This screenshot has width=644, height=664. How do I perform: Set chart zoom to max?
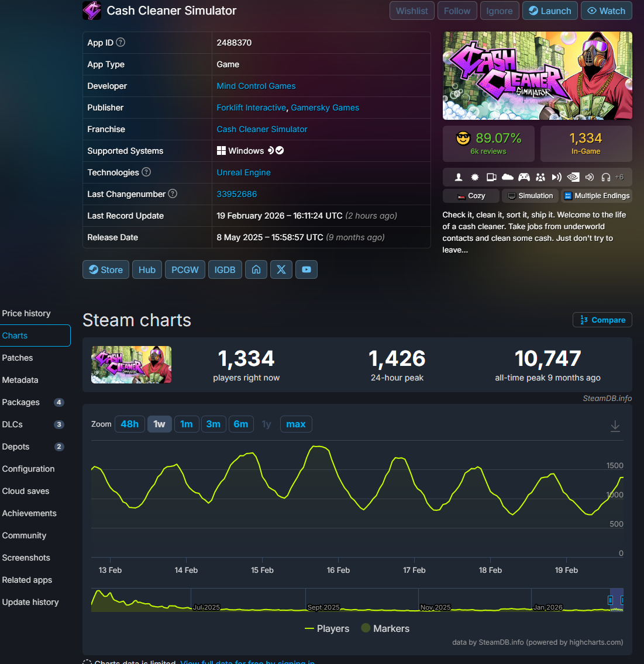coord(296,424)
